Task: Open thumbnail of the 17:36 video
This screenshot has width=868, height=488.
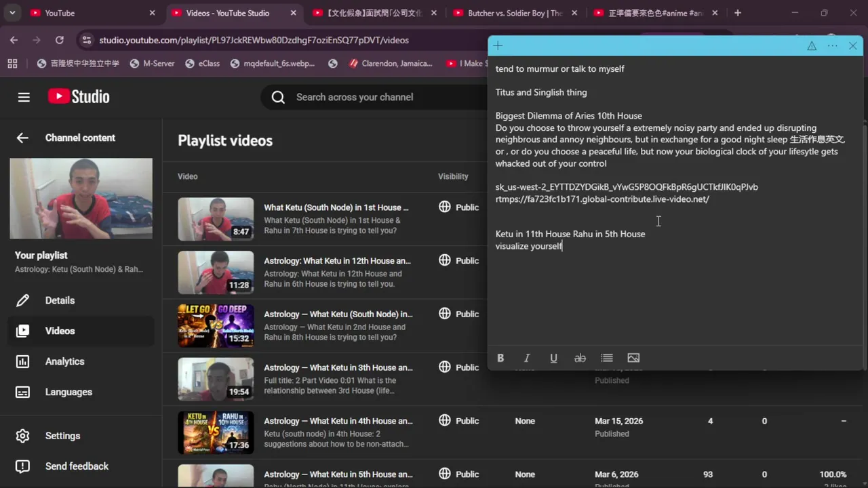Action: [216, 432]
